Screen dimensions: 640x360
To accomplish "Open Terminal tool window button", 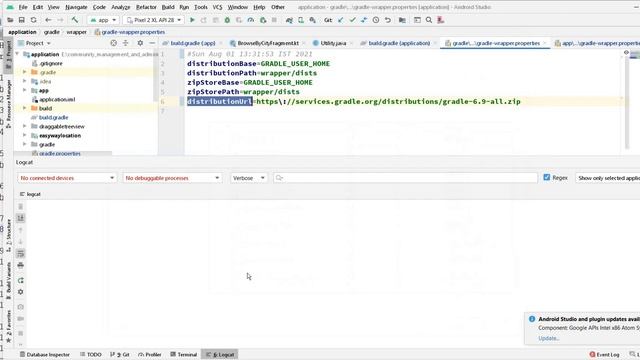I will pos(184,354).
